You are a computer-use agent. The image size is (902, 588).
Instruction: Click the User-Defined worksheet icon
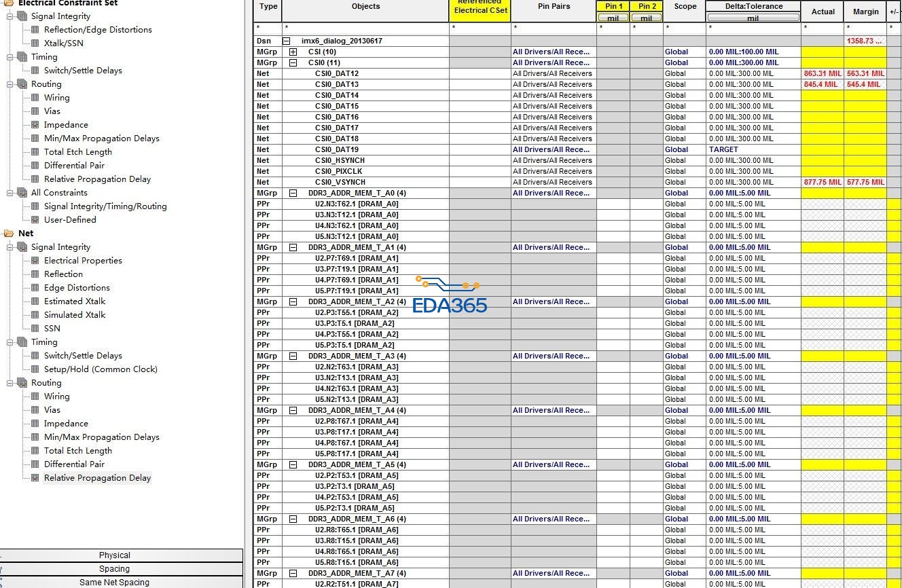coord(35,220)
